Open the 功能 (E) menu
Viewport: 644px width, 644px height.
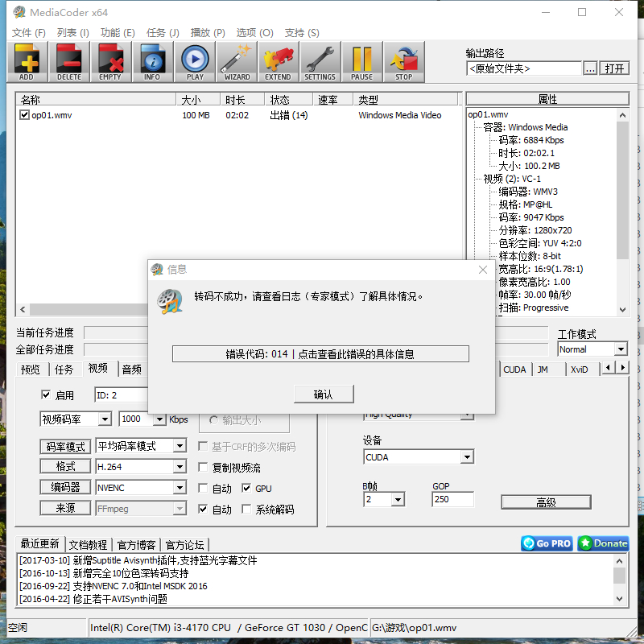pyautogui.click(x=118, y=33)
